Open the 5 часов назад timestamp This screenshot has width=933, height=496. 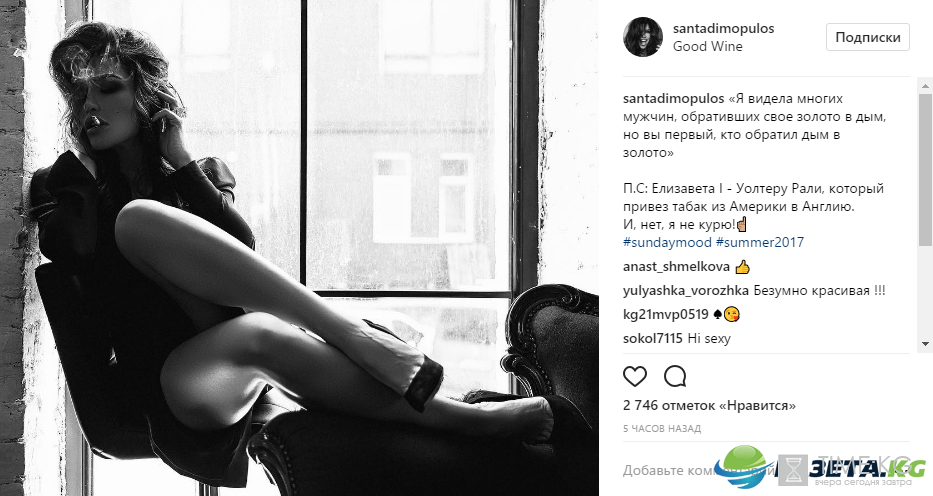click(x=662, y=428)
